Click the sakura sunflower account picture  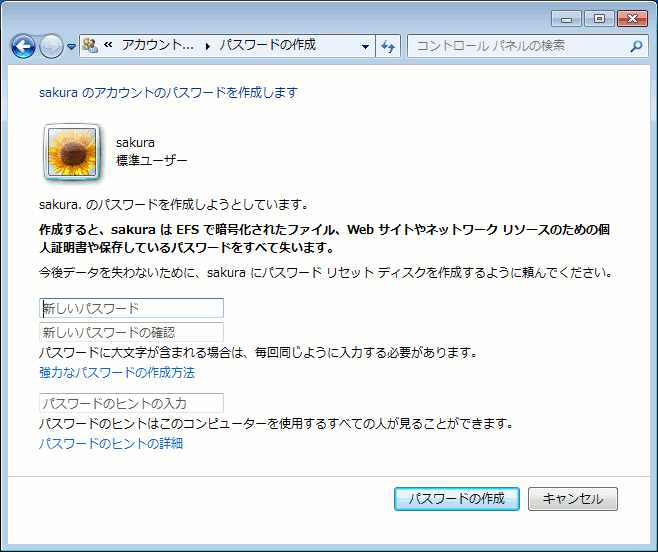point(71,152)
